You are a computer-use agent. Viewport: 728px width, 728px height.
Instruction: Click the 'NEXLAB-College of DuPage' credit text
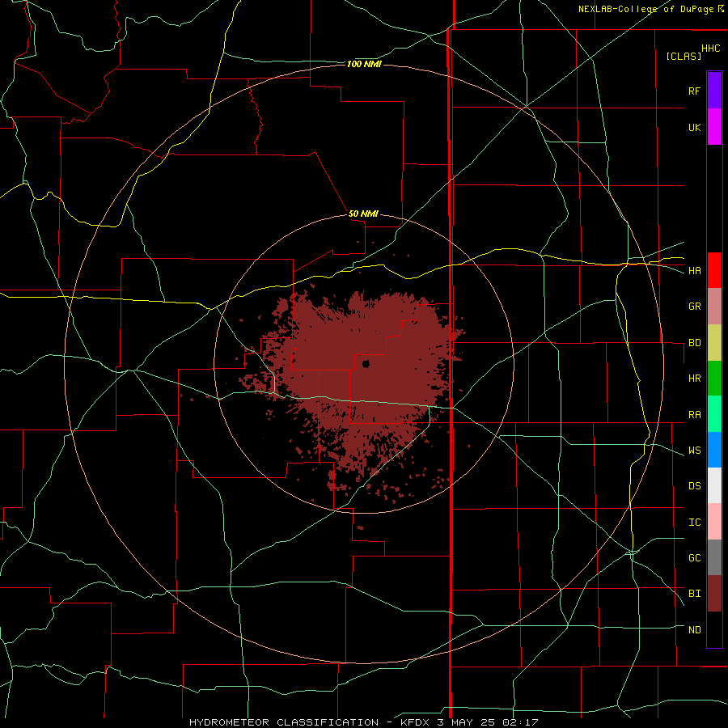click(x=645, y=9)
